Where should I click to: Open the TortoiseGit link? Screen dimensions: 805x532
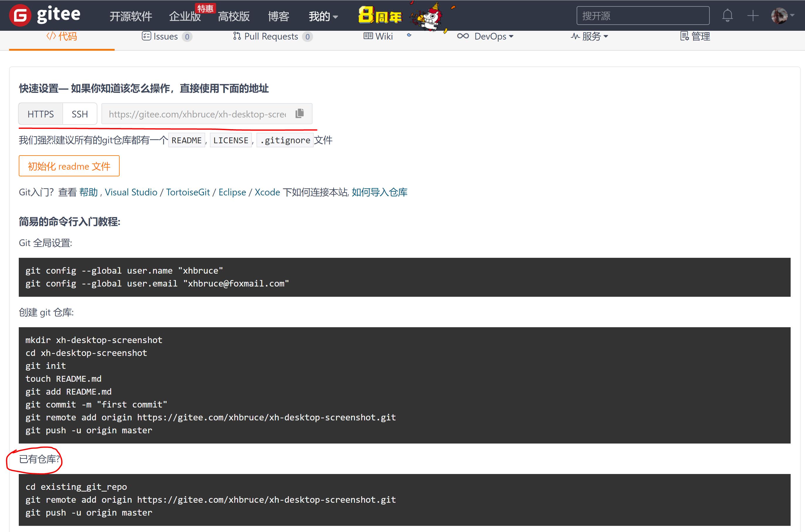tap(188, 192)
